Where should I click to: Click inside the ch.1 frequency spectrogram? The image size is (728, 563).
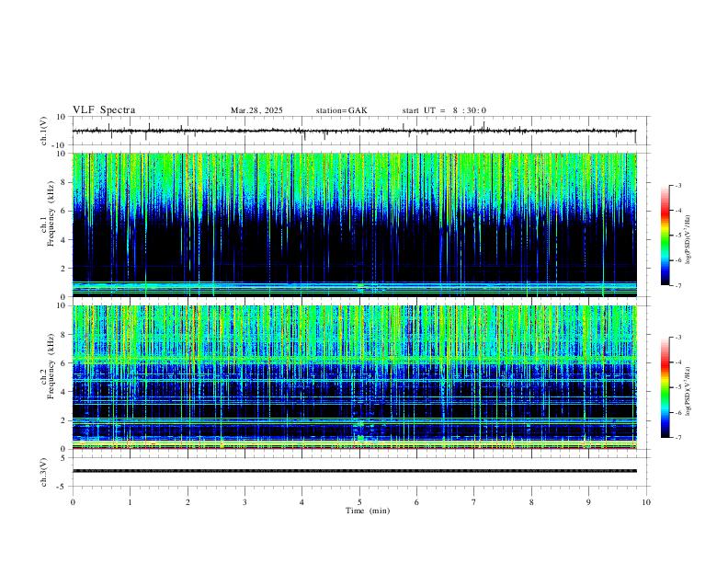click(x=355, y=224)
